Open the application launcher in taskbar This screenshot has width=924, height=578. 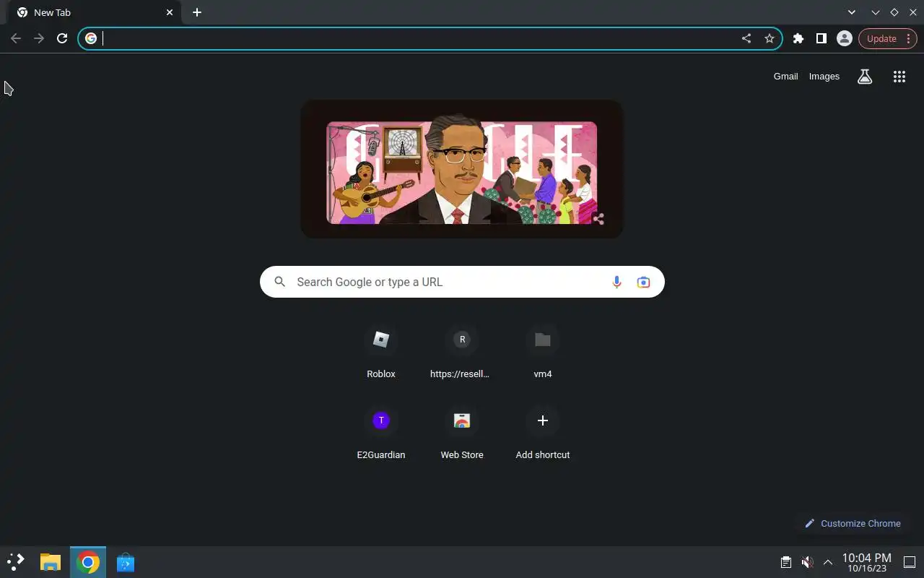16,562
